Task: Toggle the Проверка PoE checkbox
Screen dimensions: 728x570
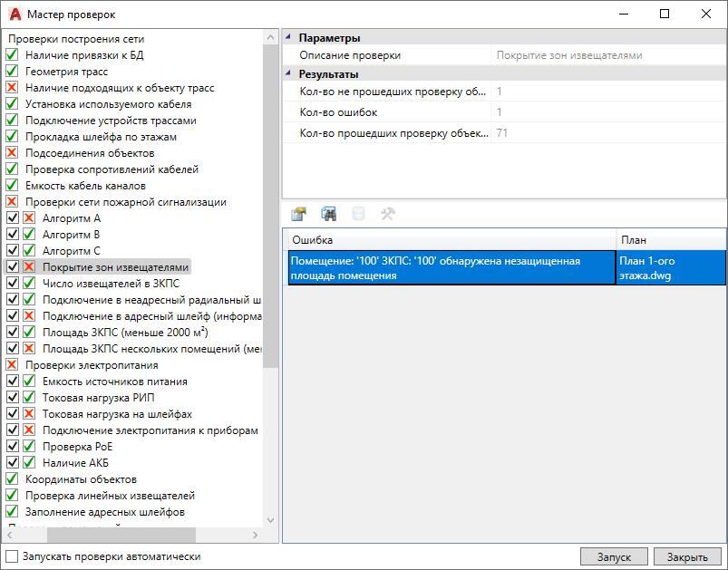Action: (x=12, y=447)
